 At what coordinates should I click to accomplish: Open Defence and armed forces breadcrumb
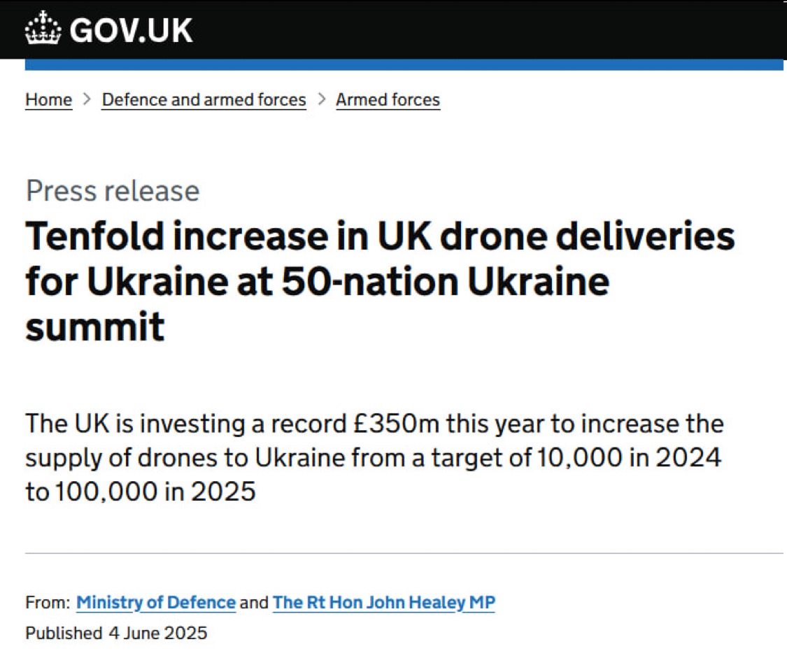click(x=204, y=100)
